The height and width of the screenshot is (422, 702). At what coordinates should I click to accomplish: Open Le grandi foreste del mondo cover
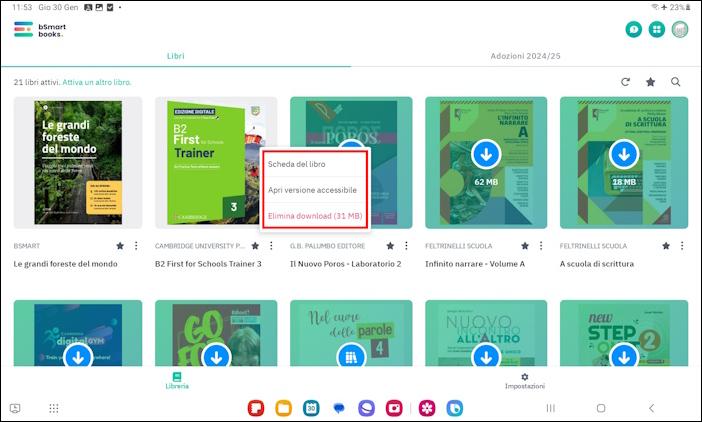(78, 162)
